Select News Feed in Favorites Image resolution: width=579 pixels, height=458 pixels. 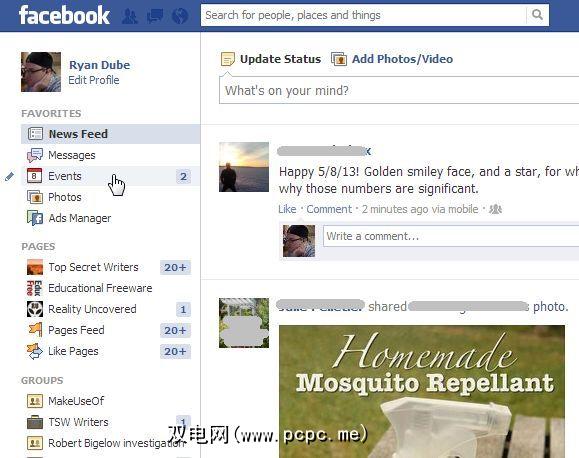coord(110,134)
